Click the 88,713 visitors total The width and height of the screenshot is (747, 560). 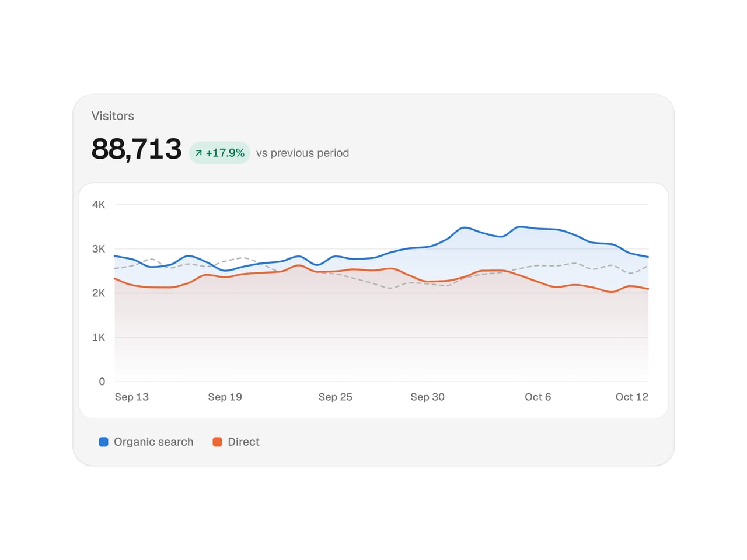coord(137,149)
